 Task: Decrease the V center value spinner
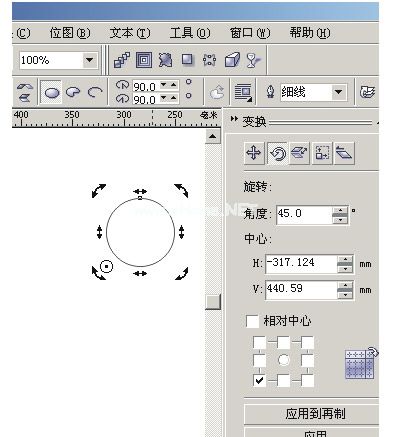tap(345, 295)
